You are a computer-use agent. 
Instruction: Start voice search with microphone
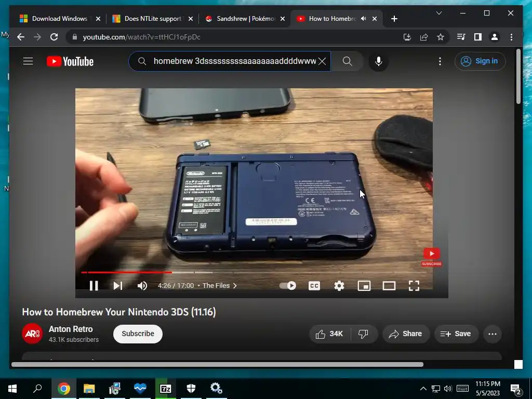(379, 61)
